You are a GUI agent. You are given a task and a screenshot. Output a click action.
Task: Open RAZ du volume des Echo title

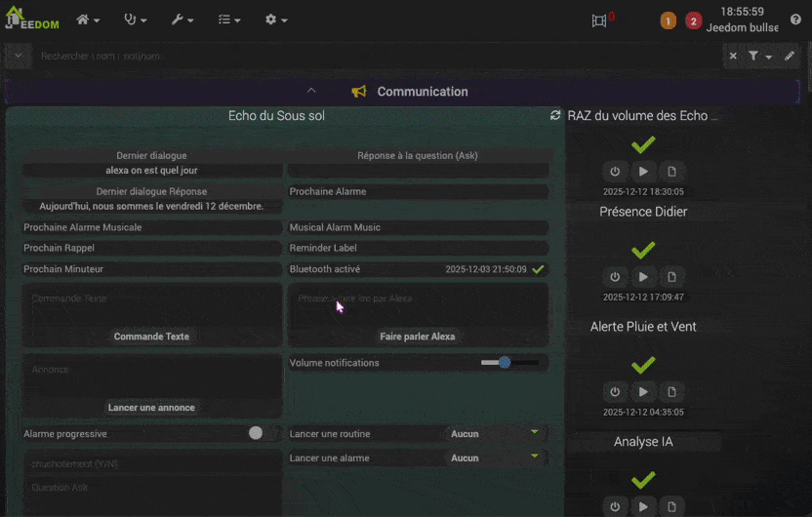[x=642, y=115]
